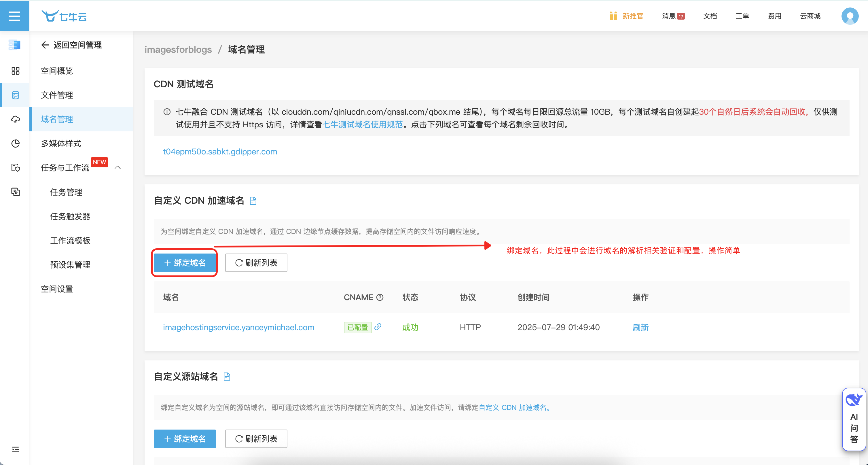This screenshot has height=465, width=868.
Task: Click the info icon in CDN test notice
Action: pyautogui.click(x=167, y=112)
